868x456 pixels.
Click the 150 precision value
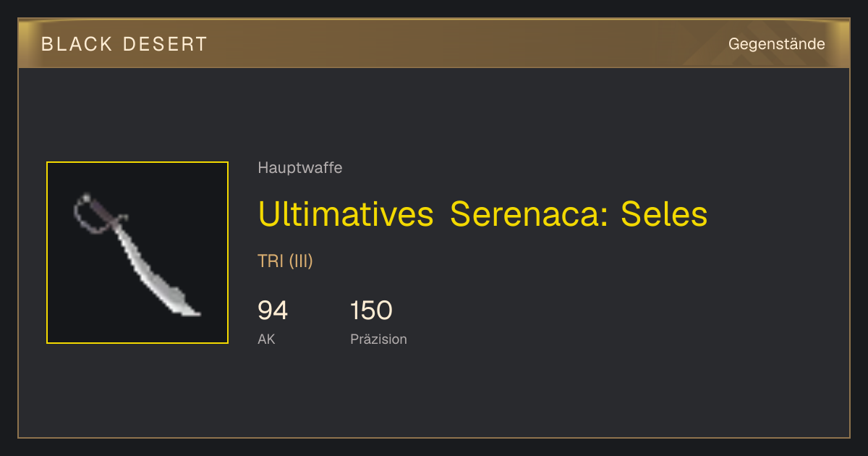coord(371,311)
